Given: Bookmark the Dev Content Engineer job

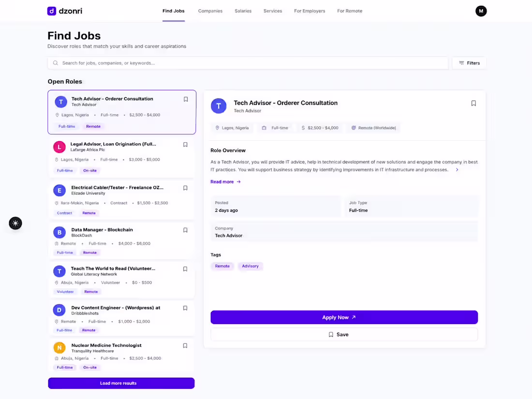Looking at the screenshot, I should [185, 308].
